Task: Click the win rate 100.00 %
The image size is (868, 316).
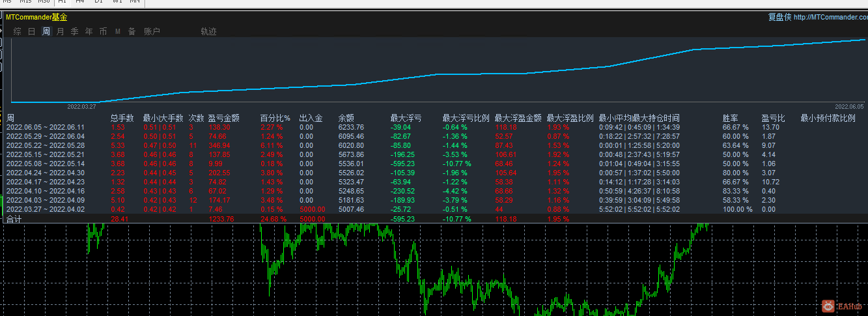Action: [x=737, y=209]
